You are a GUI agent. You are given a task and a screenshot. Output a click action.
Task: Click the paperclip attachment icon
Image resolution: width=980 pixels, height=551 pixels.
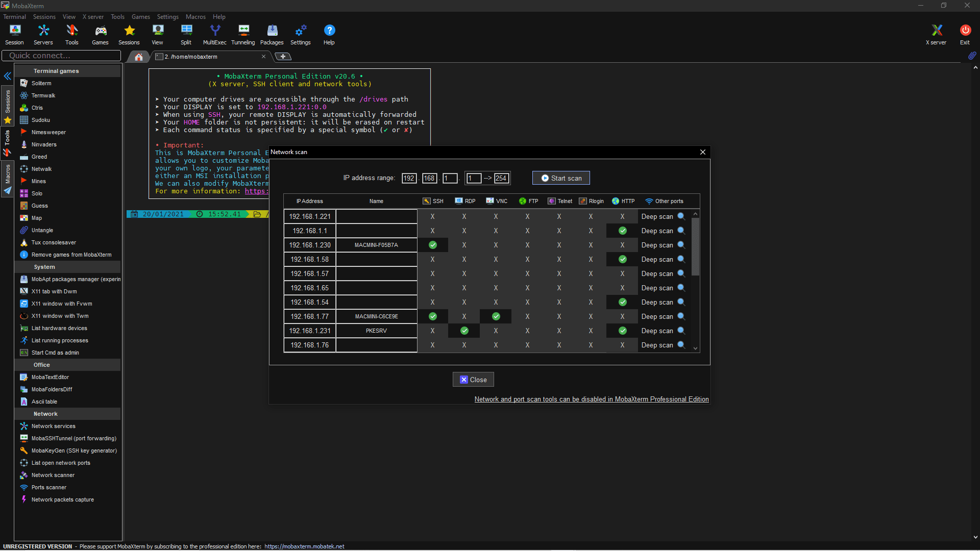tap(972, 55)
